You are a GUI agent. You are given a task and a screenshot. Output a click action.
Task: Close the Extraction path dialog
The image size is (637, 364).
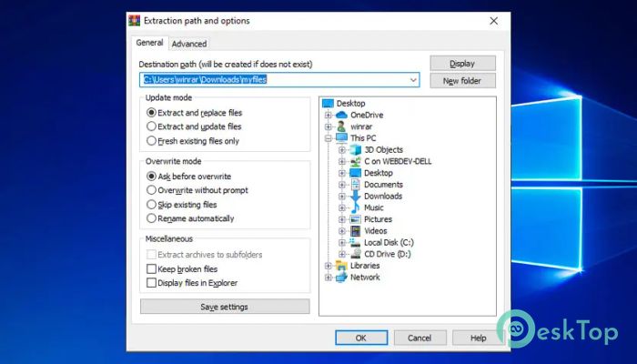click(493, 21)
